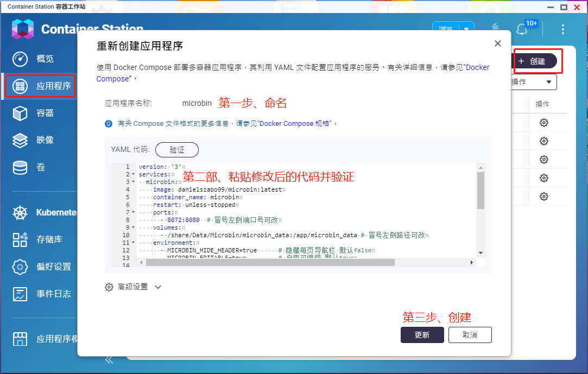Click the container cube icon
This screenshot has width=588, height=374.
(20, 113)
